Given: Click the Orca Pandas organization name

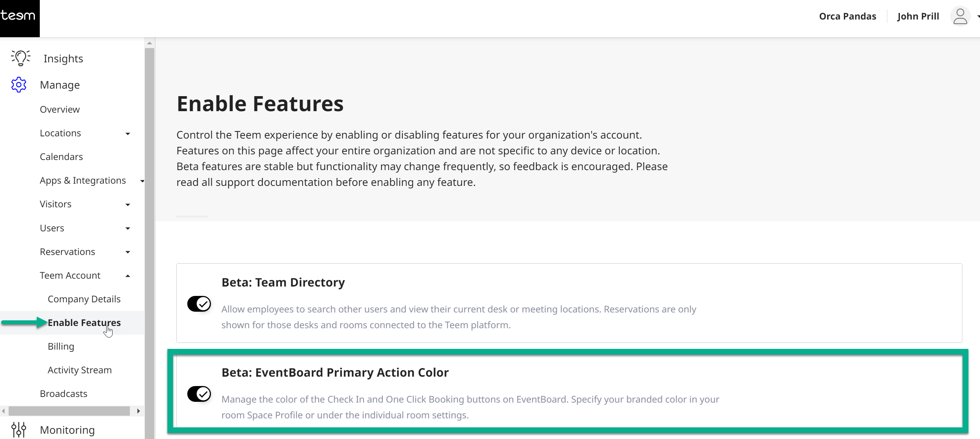Looking at the screenshot, I should [847, 17].
